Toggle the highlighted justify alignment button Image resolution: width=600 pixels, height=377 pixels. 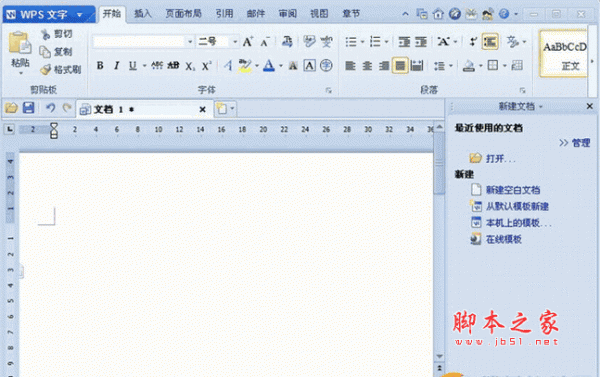pyautogui.click(x=400, y=66)
